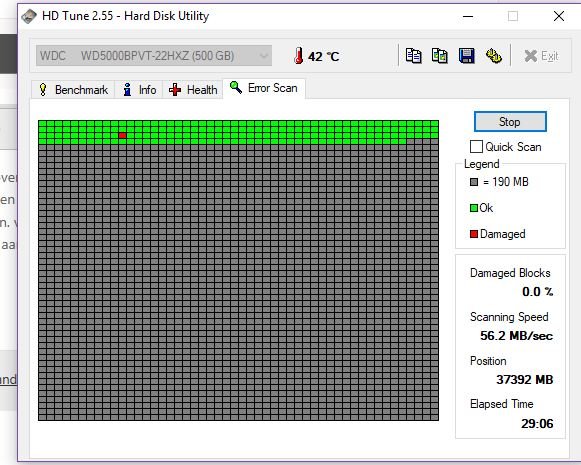Switch to the Health tab
This screenshot has width=581, height=465.
pyautogui.click(x=193, y=90)
